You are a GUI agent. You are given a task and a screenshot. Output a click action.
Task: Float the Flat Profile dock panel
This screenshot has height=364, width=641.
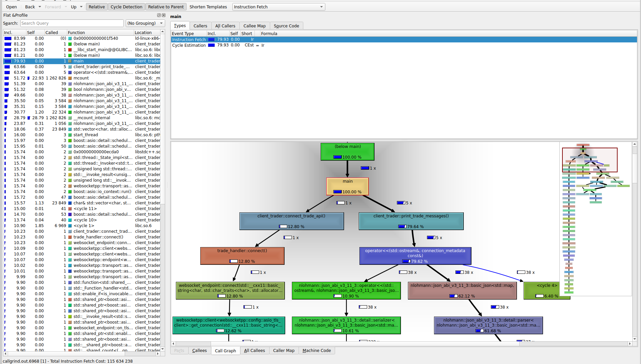pos(159,15)
